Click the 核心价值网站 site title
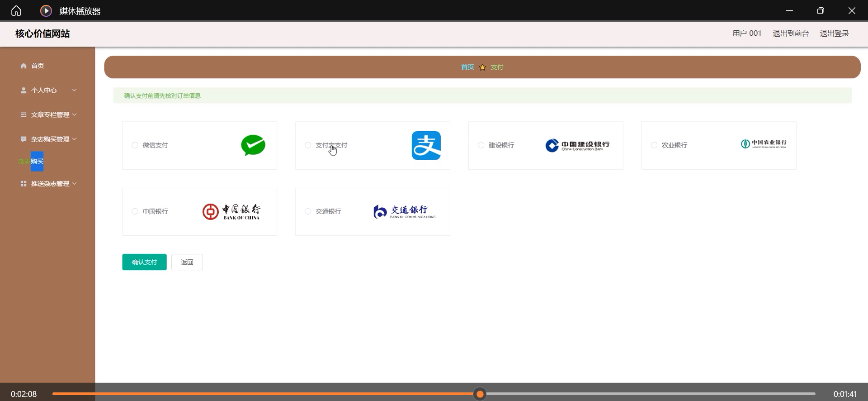 (x=42, y=33)
